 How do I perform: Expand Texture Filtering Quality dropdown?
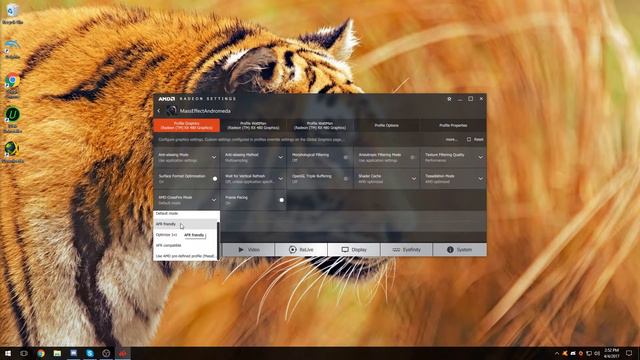tap(480, 158)
